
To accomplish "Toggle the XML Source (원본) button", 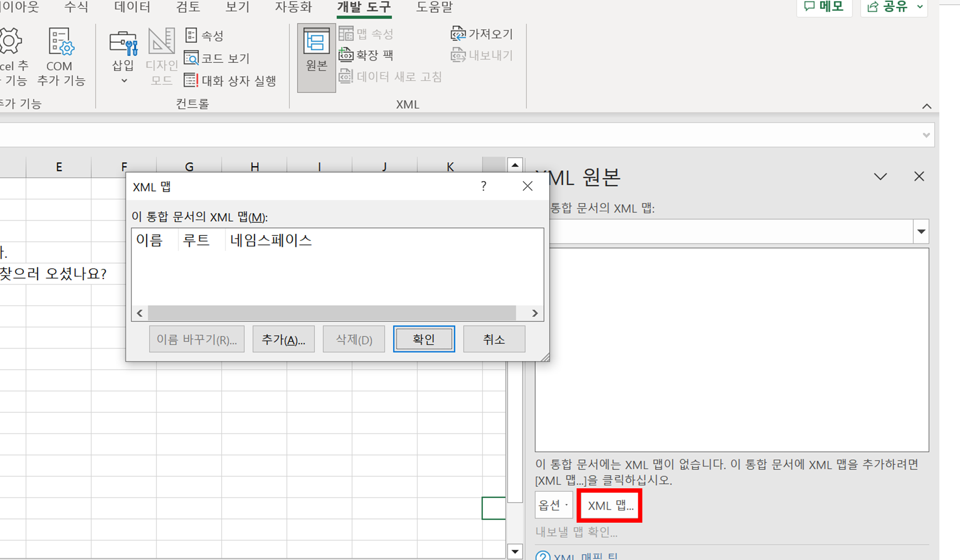I will tap(316, 57).
